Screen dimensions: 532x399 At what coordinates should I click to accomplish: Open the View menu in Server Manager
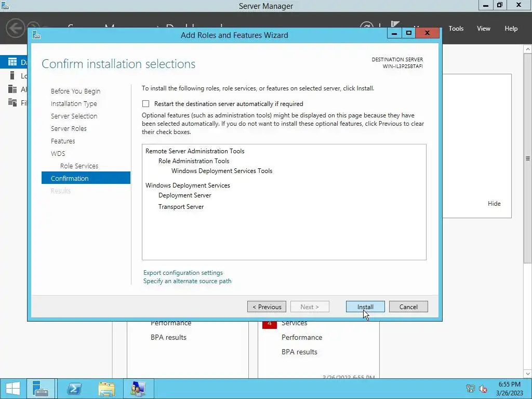click(x=483, y=29)
